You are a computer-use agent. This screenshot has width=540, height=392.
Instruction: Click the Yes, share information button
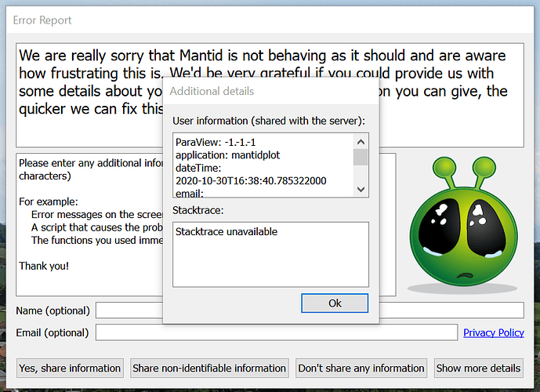pos(70,368)
